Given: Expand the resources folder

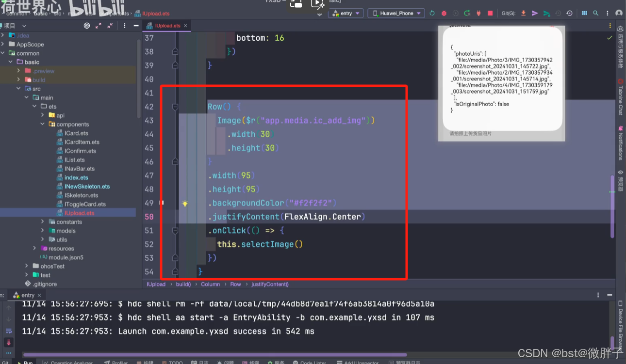Looking at the screenshot, I should pos(34,248).
